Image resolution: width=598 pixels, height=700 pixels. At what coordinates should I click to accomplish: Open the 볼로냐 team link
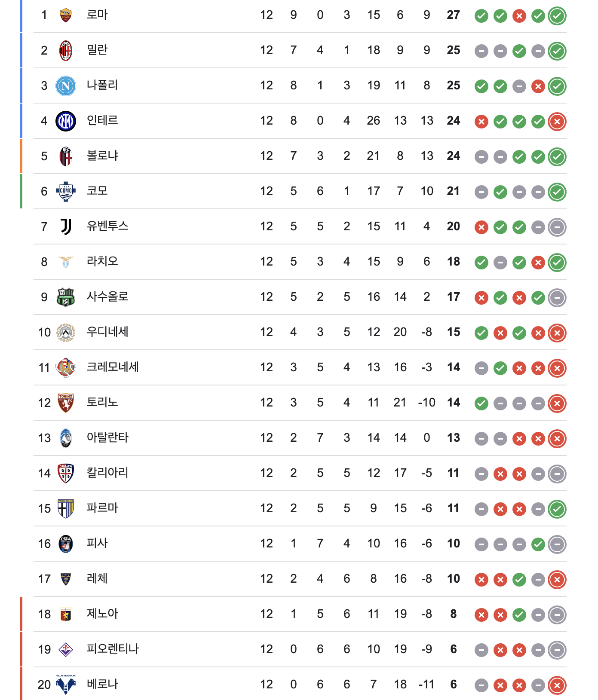(x=102, y=156)
